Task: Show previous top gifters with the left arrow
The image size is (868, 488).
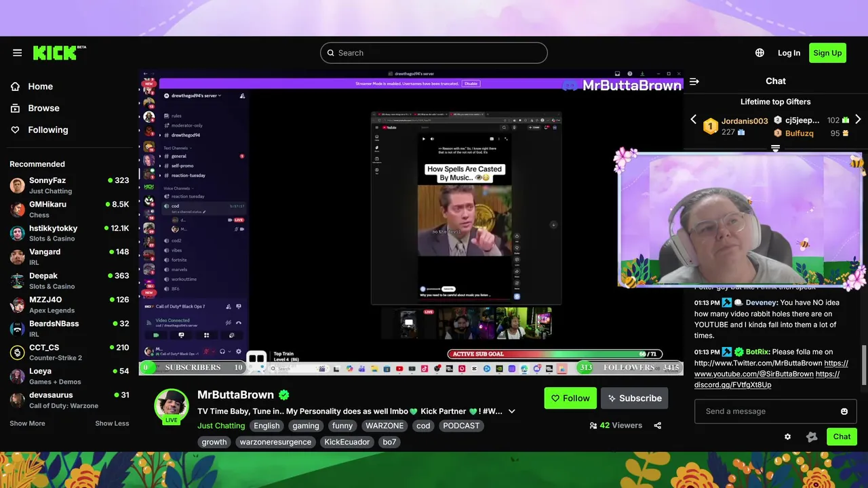Action: [693, 119]
